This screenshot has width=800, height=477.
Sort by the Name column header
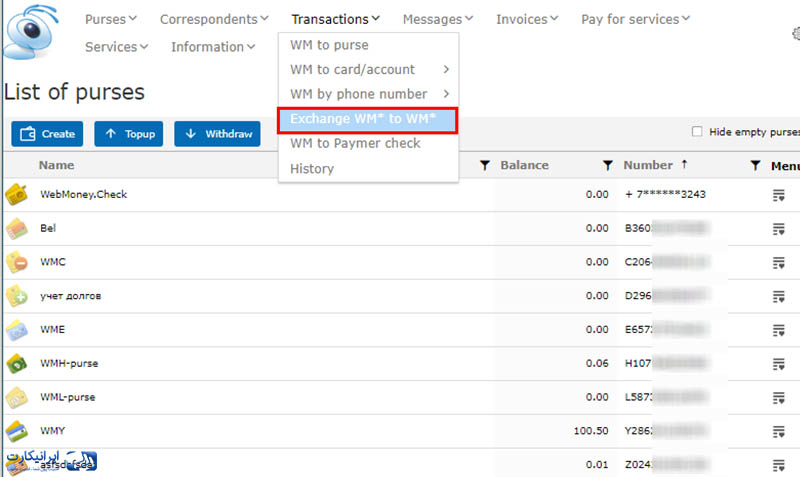(57, 165)
